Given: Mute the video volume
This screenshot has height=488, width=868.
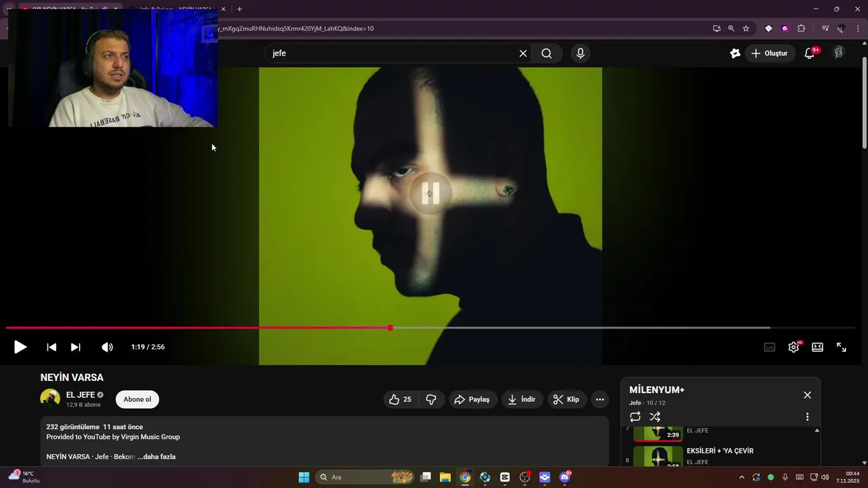Looking at the screenshot, I should click(107, 347).
